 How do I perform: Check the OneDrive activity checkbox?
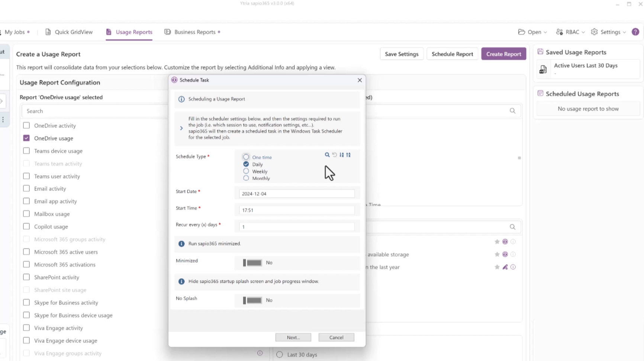click(26, 125)
